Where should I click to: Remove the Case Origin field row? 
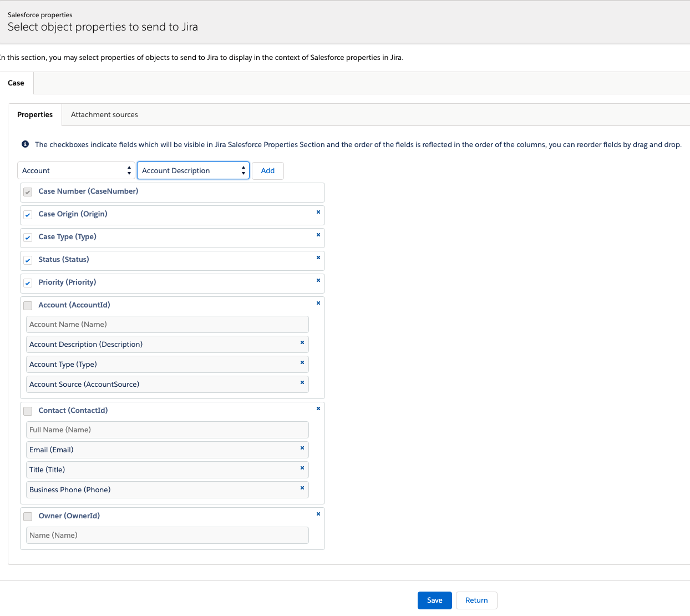click(318, 212)
